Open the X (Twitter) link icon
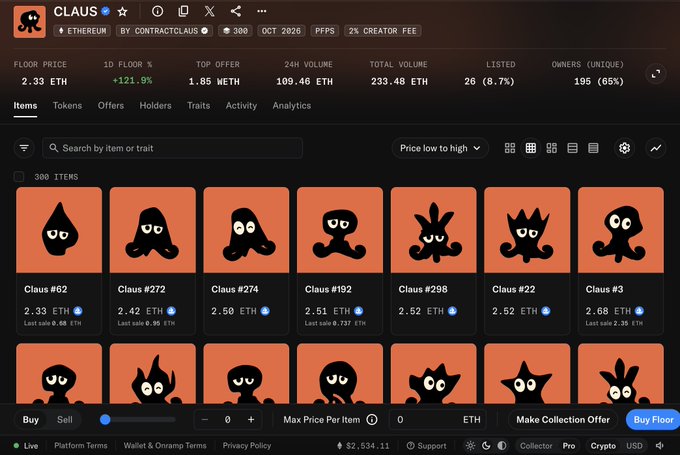This screenshot has width=680, height=455. pyautogui.click(x=209, y=11)
